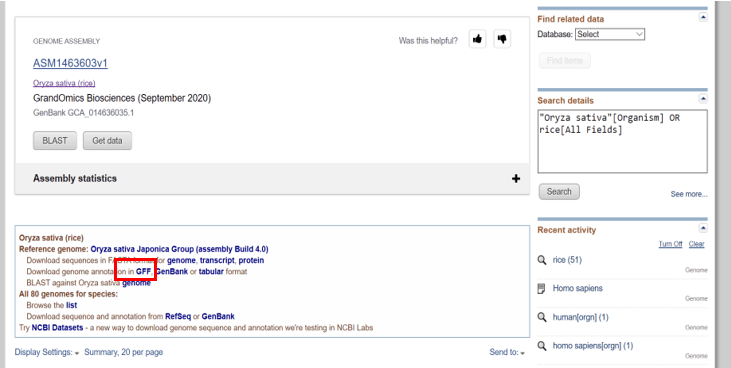Turn Off recent activity
The height and width of the screenshot is (368, 731).
[670, 244]
